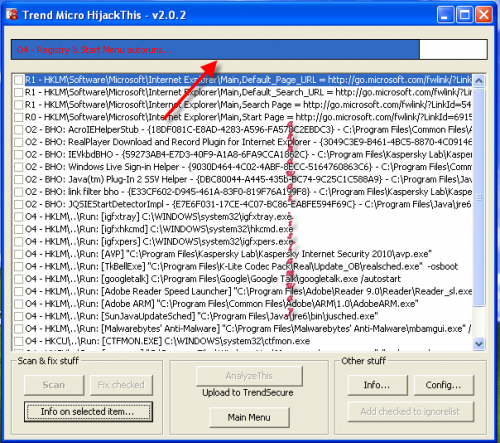Check the Windows Live Sign-in Helper box

tap(19, 167)
